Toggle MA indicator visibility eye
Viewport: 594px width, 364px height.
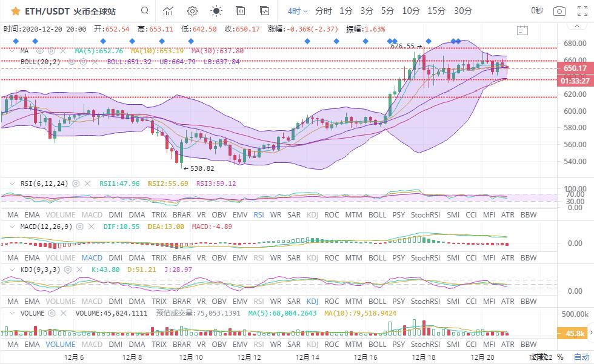click(40, 51)
